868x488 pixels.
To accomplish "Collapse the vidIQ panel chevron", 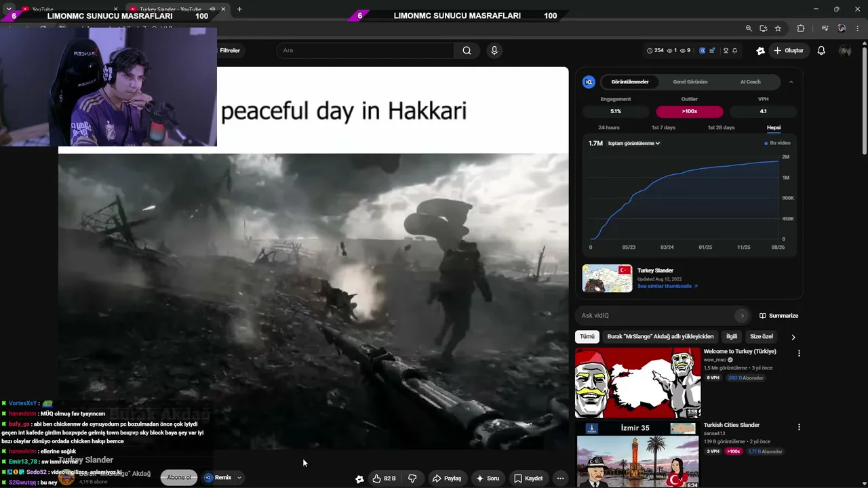I will [791, 82].
